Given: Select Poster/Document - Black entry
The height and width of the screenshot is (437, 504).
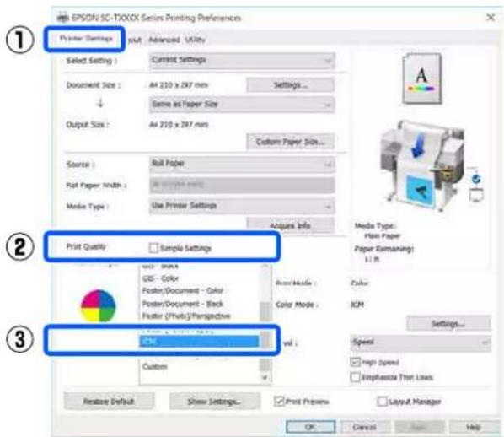Looking at the screenshot, I should (183, 304).
